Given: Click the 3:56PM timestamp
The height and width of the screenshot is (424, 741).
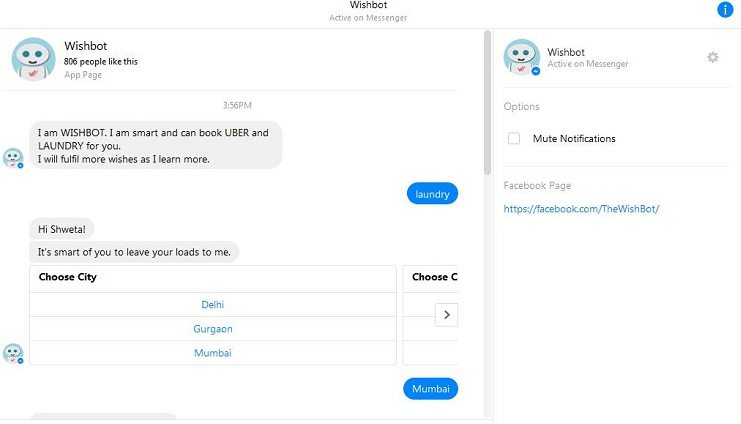Looking at the screenshot, I should [237, 105].
